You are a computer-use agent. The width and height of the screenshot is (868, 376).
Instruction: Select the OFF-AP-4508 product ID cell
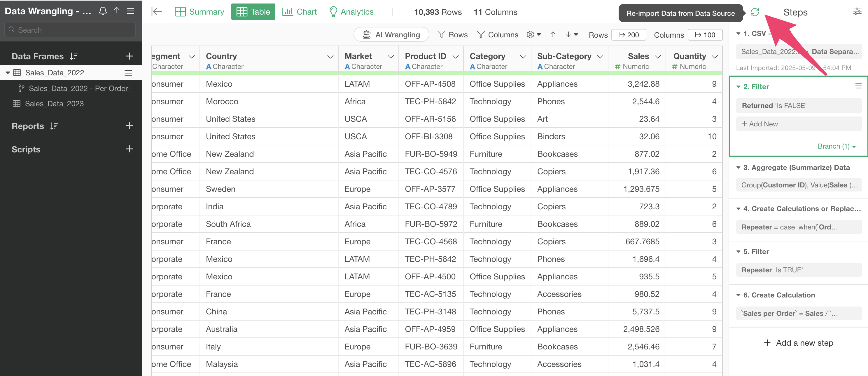click(x=431, y=84)
